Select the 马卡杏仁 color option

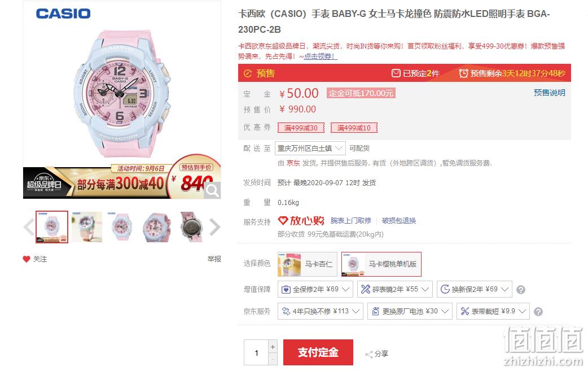(x=308, y=264)
